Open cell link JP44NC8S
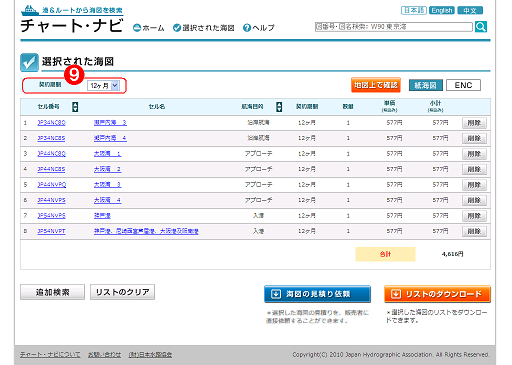512x365 pixels. coord(51,169)
